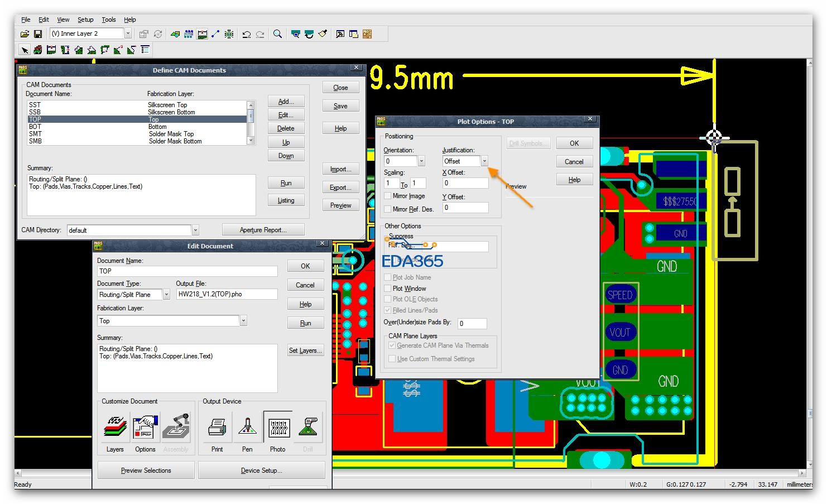The height and width of the screenshot is (504, 827).
Task: Open the Tools menu
Action: tap(108, 20)
